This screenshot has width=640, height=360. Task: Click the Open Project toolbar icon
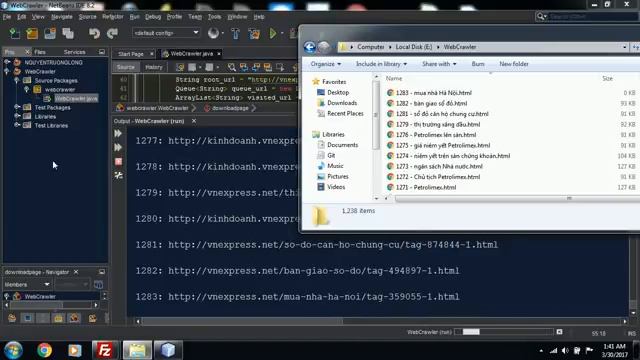tap(50, 33)
